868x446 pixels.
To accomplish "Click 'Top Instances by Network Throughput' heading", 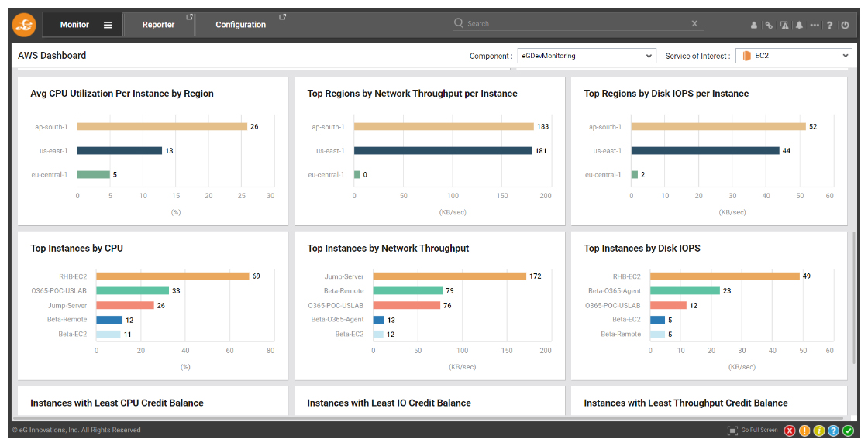I will click(x=388, y=249).
